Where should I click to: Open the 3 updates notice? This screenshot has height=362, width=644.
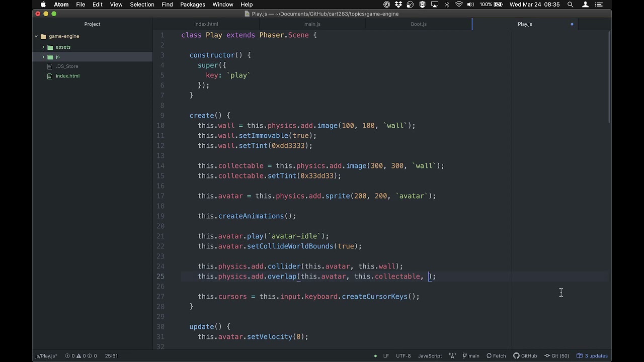coord(592,356)
